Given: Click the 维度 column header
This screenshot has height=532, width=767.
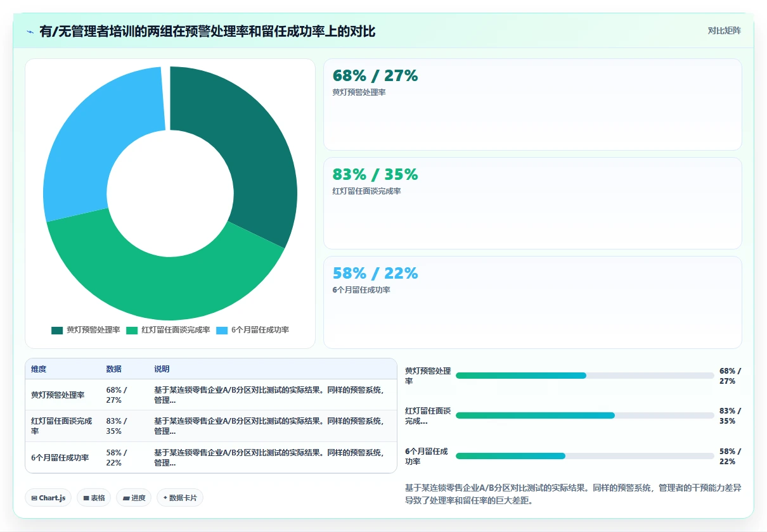Looking at the screenshot, I should (39, 369).
